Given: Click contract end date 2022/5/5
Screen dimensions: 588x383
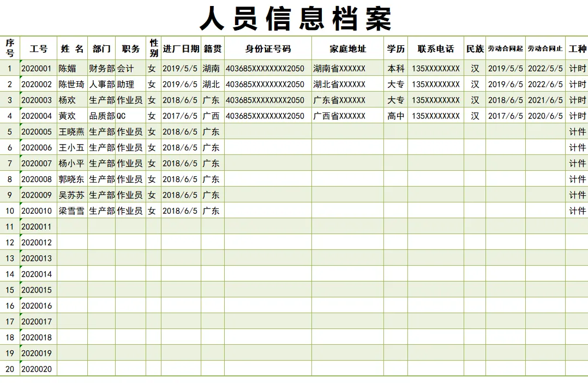Looking at the screenshot, I should 545,68.
